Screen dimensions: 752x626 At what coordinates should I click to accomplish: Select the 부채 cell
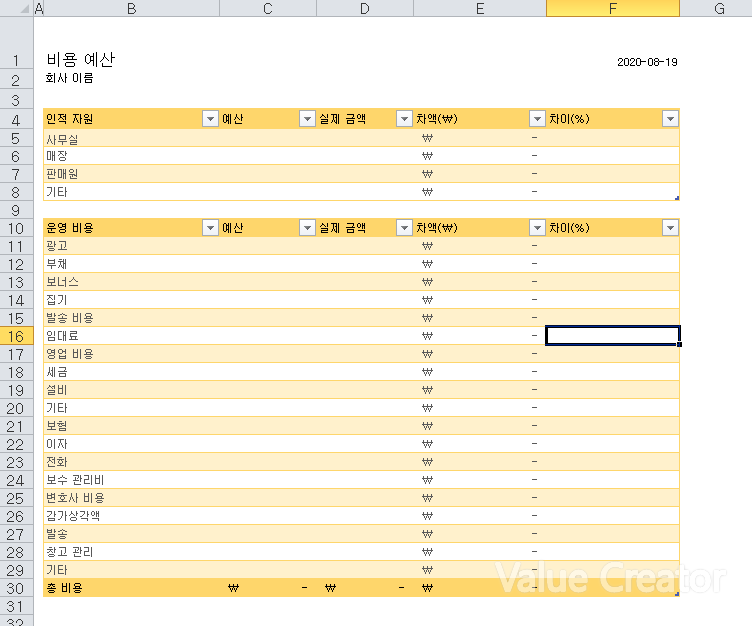click(131, 264)
